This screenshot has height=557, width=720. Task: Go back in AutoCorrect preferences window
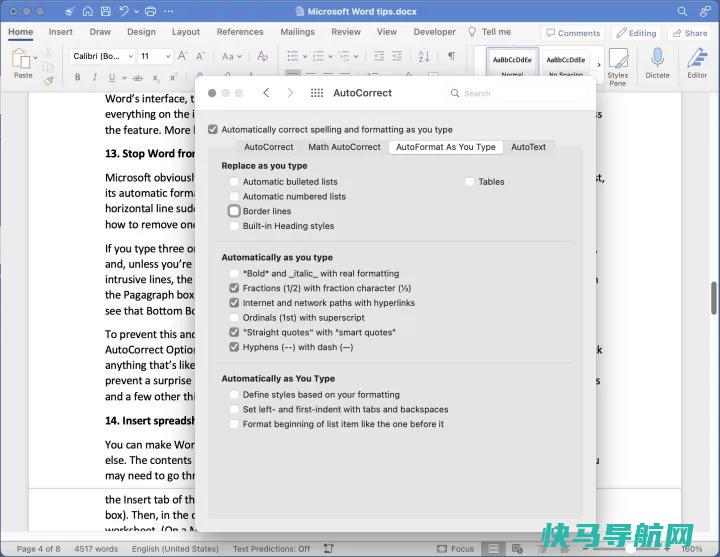click(x=266, y=93)
